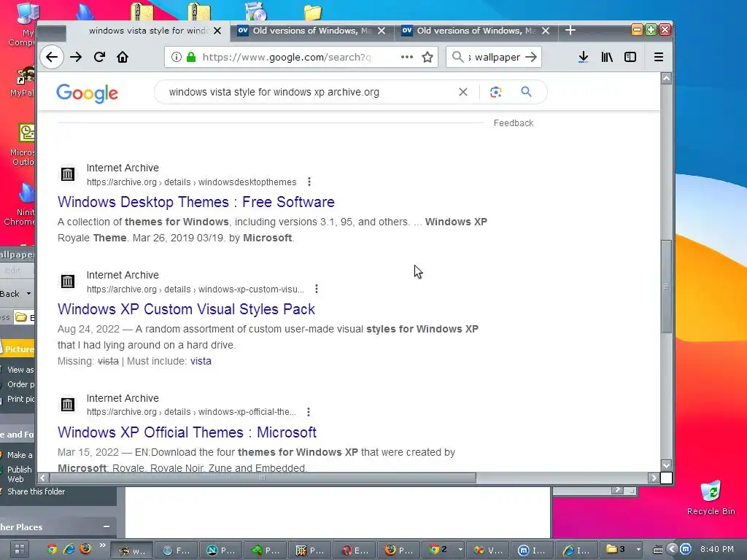This screenshot has width=747, height=560.
Task: Open Windows XP Custom Visual Styles Pack link
Action: tap(186, 309)
